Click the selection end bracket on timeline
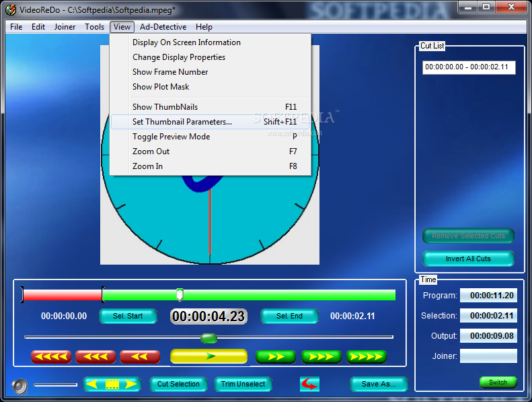Image resolution: width=532 pixels, height=402 pixels. point(103,295)
